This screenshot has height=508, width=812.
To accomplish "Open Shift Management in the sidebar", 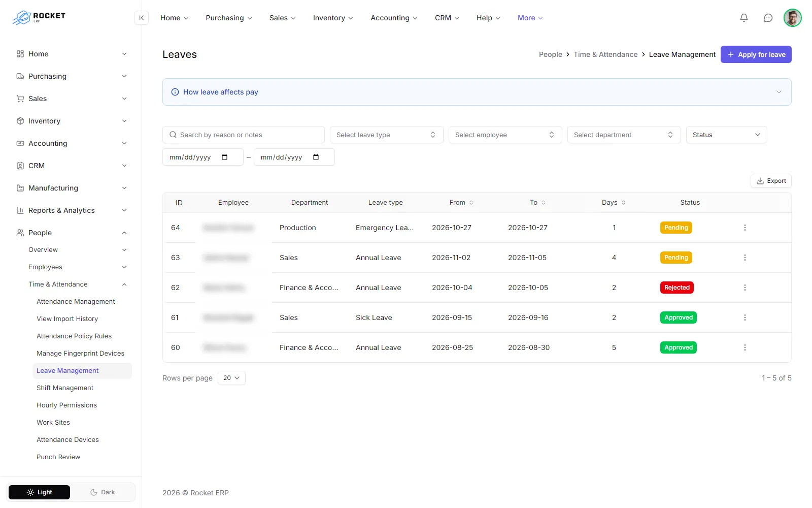I will [65, 388].
